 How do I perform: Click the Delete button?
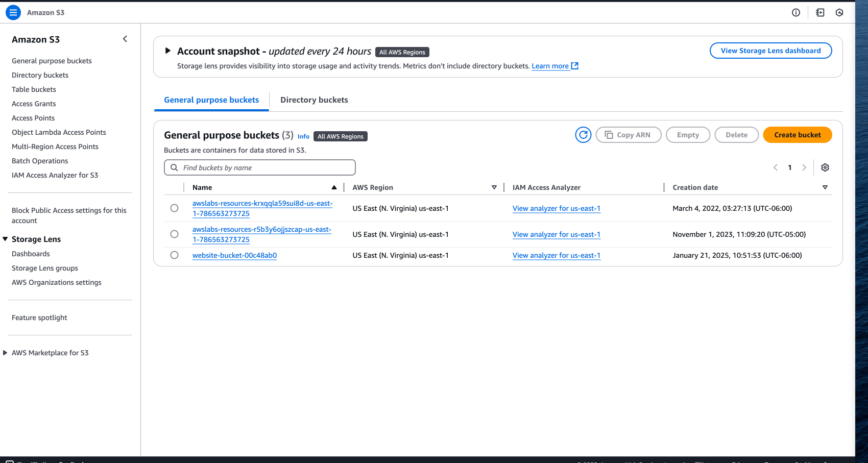(x=736, y=135)
